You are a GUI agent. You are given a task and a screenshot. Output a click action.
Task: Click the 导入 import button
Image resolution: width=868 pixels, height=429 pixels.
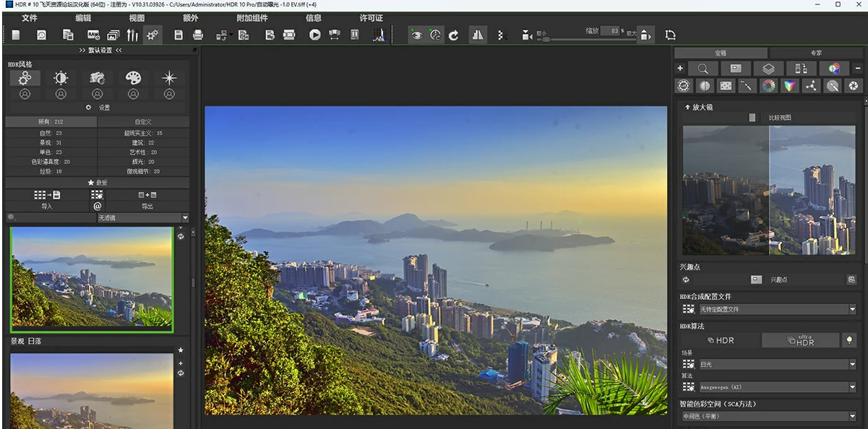point(47,207)
